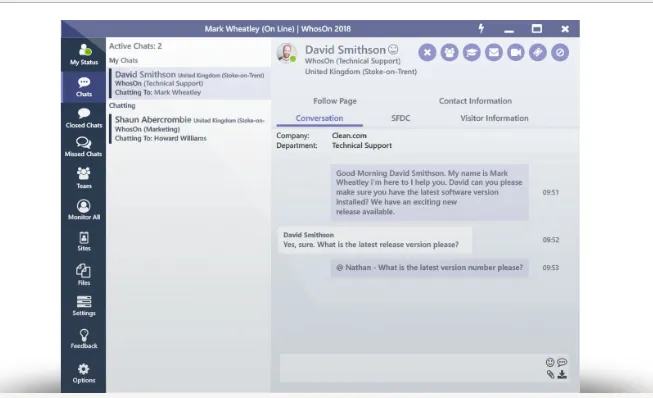Click 'Chatting To: Mark Wheatley' text
Screen dimensions: 653x398
(x=158, y=92)
